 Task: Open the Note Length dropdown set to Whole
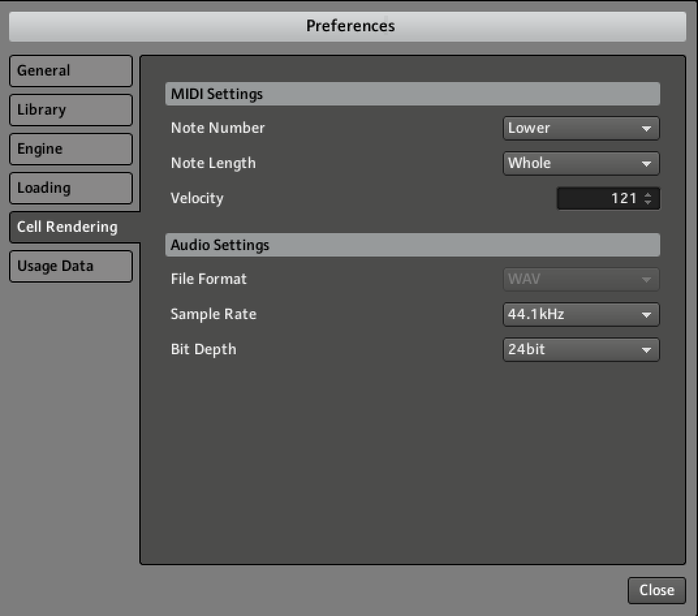pyautogui.click(x=581, y=163)
